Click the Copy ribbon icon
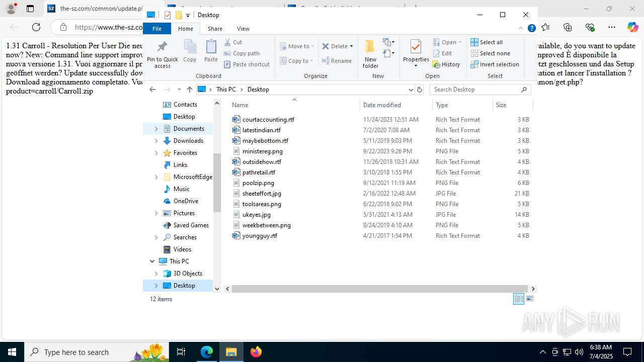644x362 pixels. pos(190,51)
